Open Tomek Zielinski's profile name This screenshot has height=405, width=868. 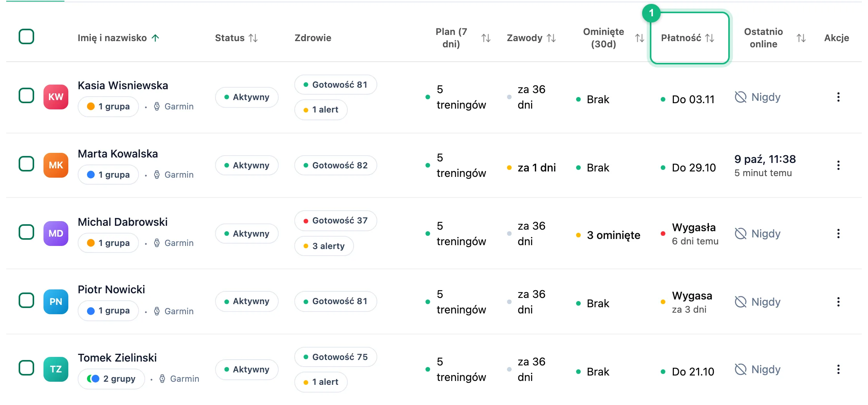click(x=117, y=358)
